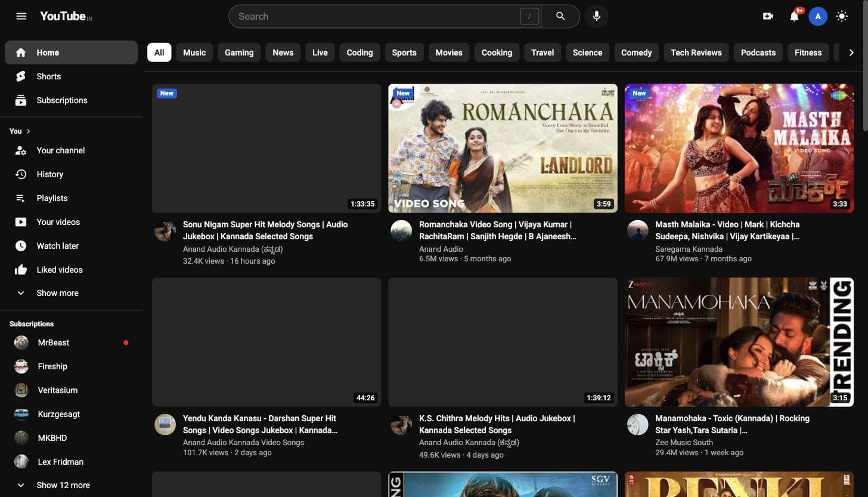Image resolution: width=868 pixels, height=497 pixels.
Task: Click Sonu Nigam video uploader avatar
Action: (165, 230)
